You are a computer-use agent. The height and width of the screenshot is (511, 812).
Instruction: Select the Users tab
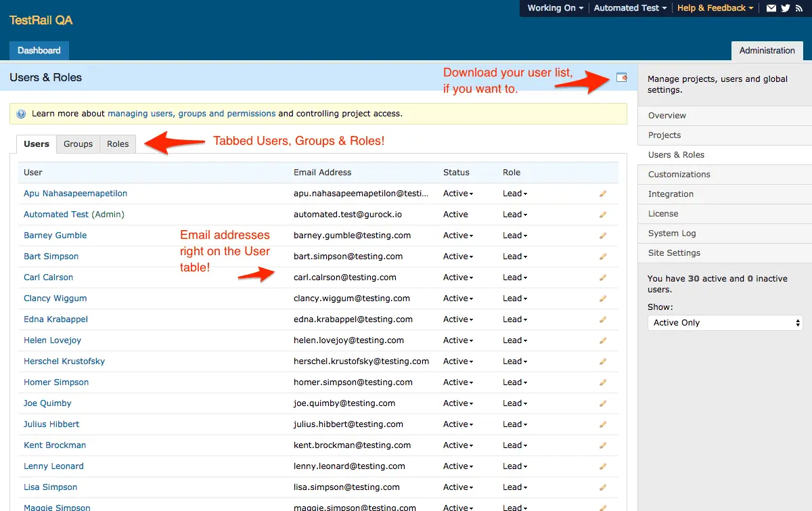37,144
